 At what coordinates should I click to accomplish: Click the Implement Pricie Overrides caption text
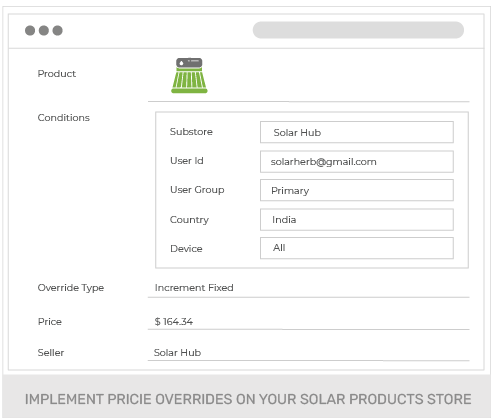point(248,399)
